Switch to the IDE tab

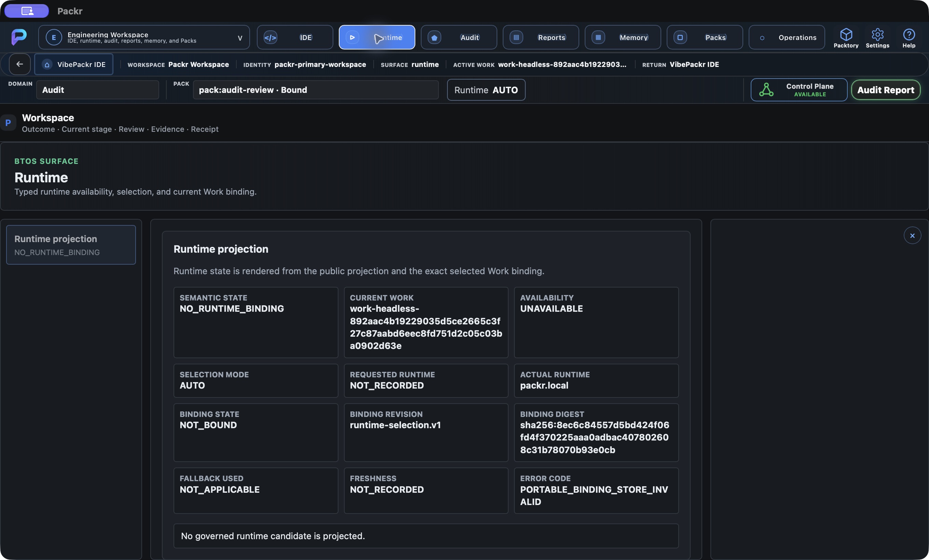295,37
